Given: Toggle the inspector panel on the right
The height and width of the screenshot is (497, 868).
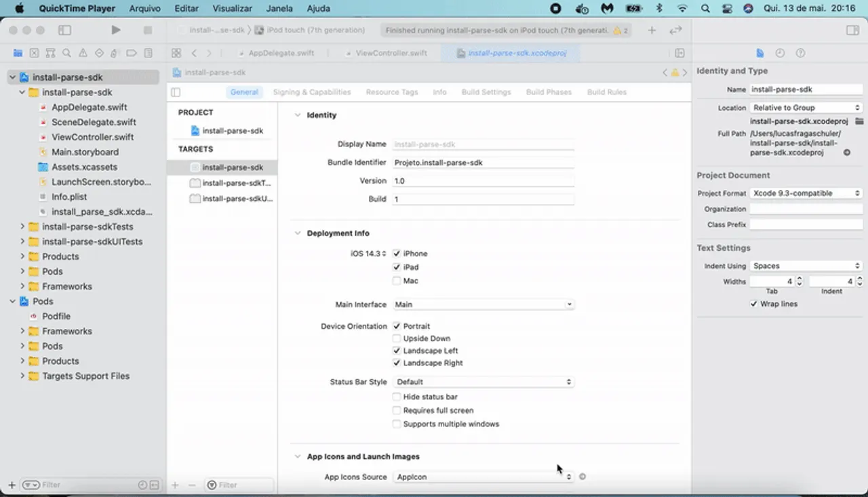Looking at the screenshot, I should [852, 30].
